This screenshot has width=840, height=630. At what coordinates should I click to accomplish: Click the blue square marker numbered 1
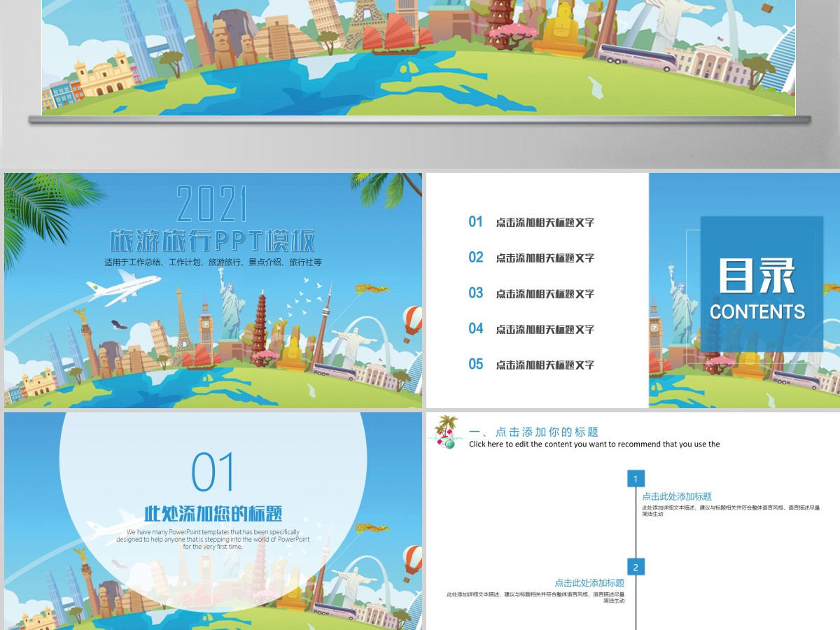636,479
